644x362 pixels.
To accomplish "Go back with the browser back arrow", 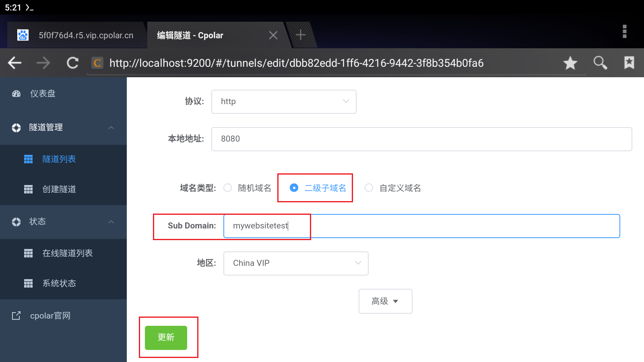I will point(15,63).
